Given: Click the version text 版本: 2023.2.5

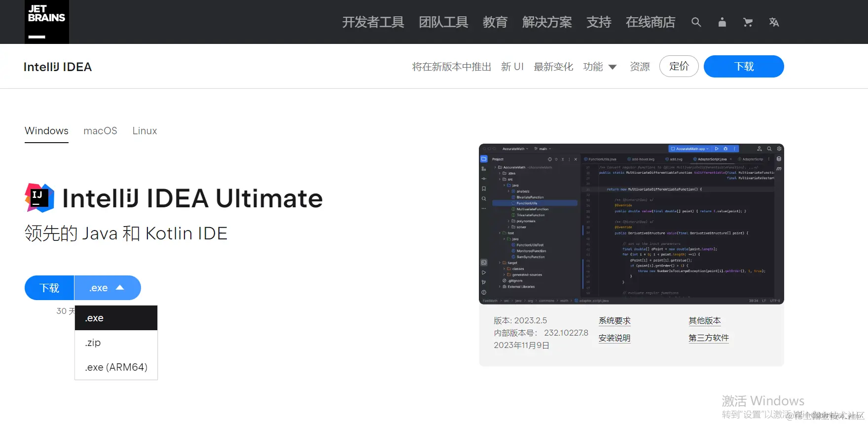Looking at the screenshot, I should click(x=520, y=321).
